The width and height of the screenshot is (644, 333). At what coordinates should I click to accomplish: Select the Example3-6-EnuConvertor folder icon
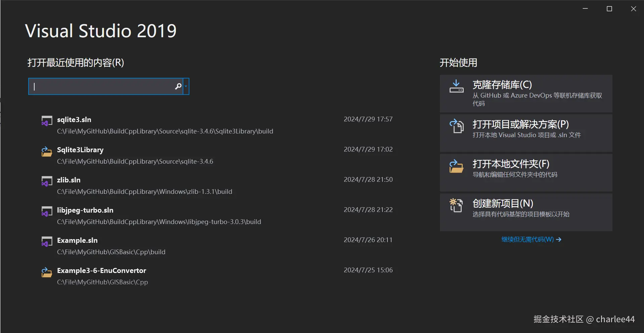(x=47, y=272)
